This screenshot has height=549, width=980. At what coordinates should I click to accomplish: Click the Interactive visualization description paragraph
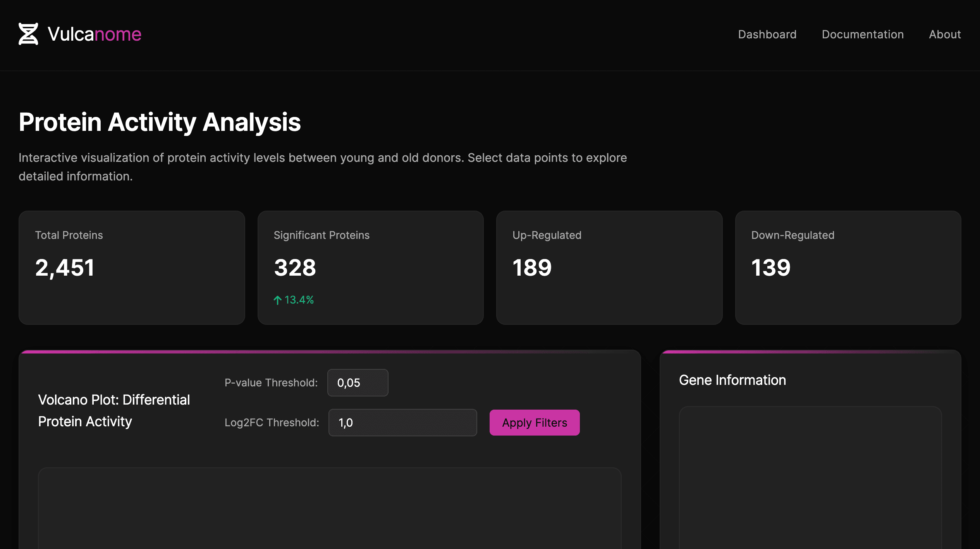pyautogui.click(x=323, y=167)
